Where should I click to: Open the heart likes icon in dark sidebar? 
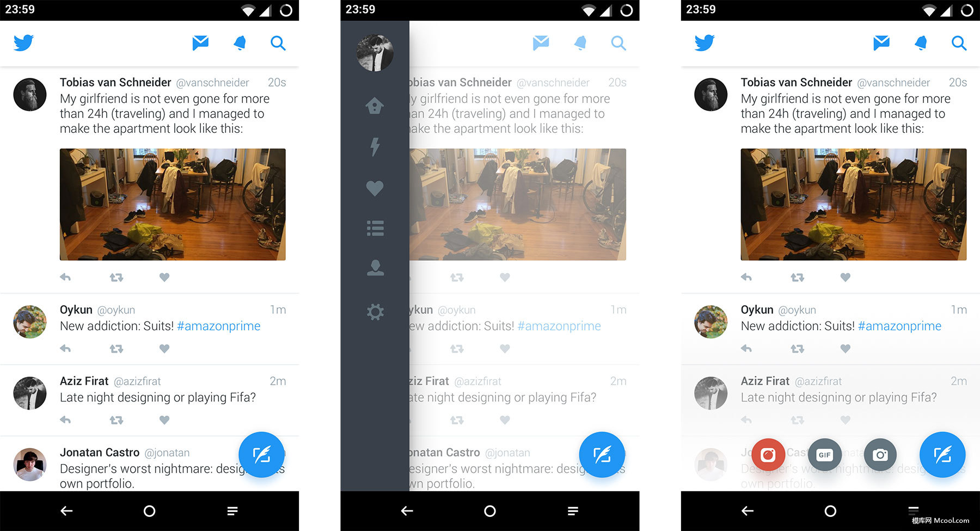[375, 188]
